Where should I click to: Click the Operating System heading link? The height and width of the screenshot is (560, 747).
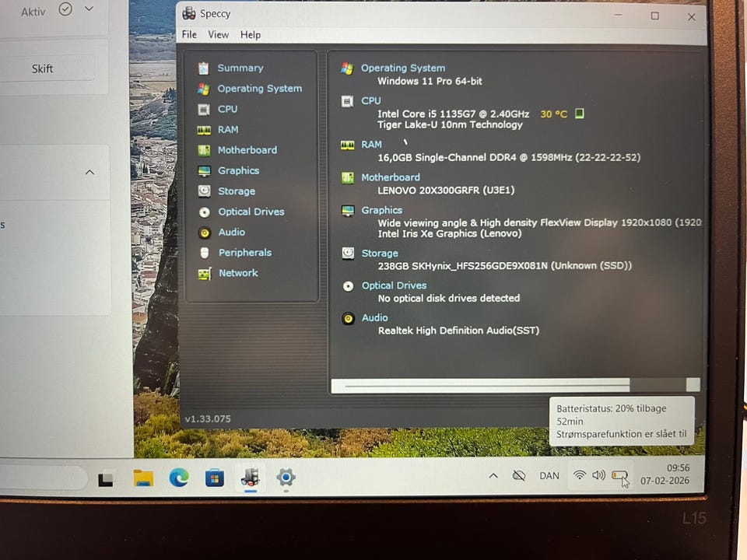click(403, 68)
